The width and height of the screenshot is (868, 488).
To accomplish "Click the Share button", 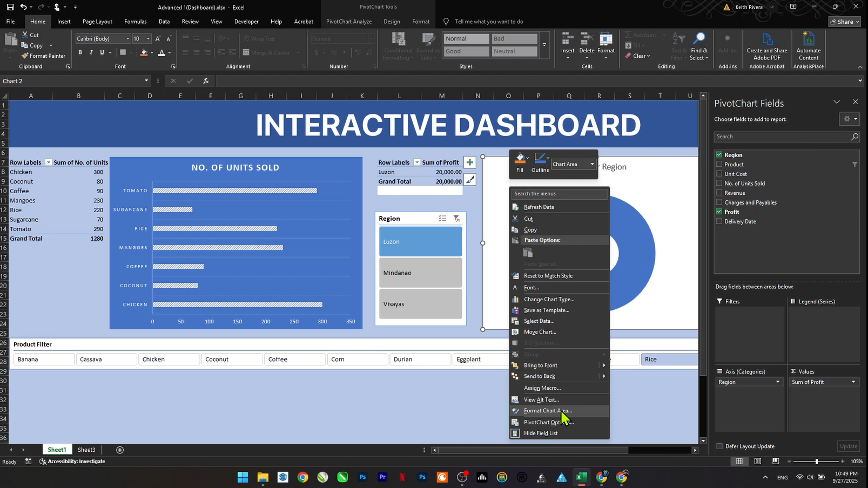I will (x=845, y=22).
